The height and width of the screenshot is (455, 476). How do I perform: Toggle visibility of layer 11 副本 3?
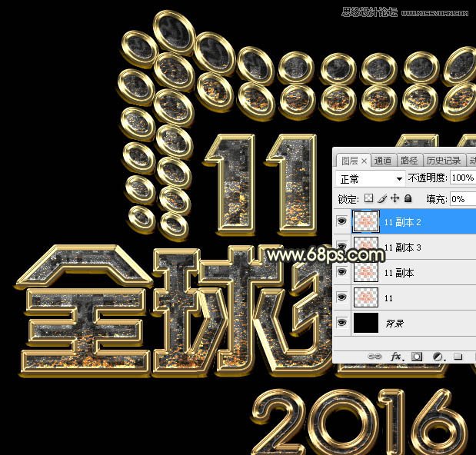click(x=342, y=246)
